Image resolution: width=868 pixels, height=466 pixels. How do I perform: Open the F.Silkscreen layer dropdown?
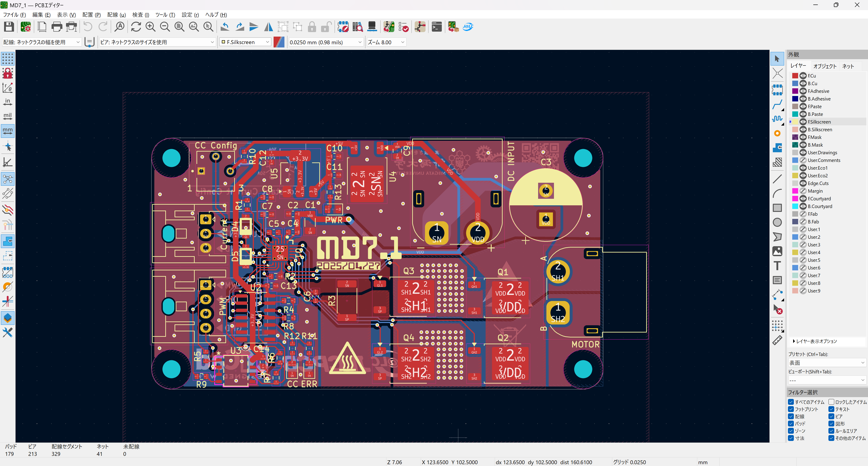245,42
